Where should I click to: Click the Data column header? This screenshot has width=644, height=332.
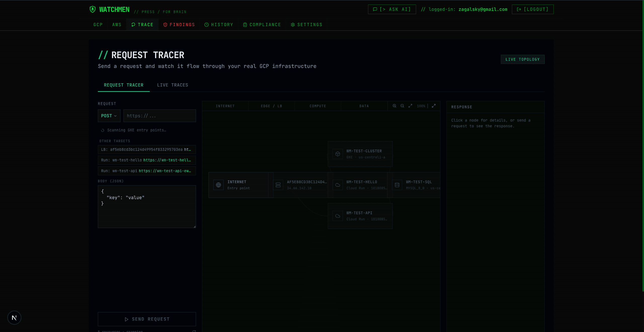coord(364,106)
